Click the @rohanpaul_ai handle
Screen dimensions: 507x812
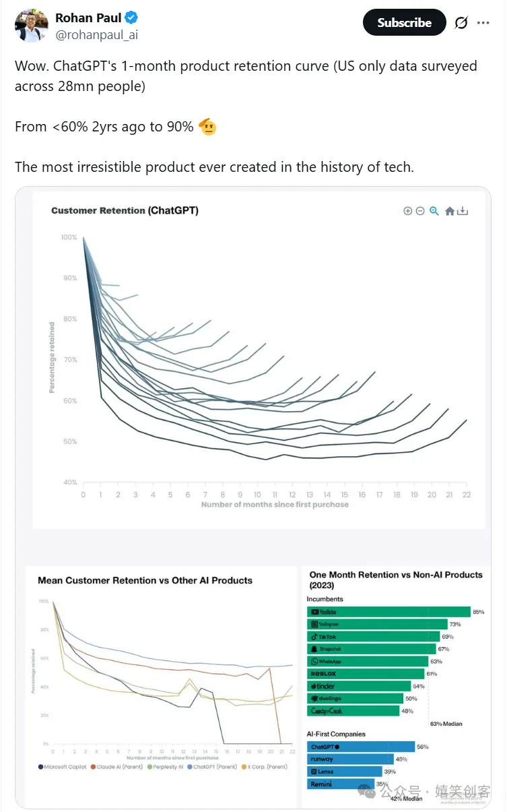click(x=96, y=35)
